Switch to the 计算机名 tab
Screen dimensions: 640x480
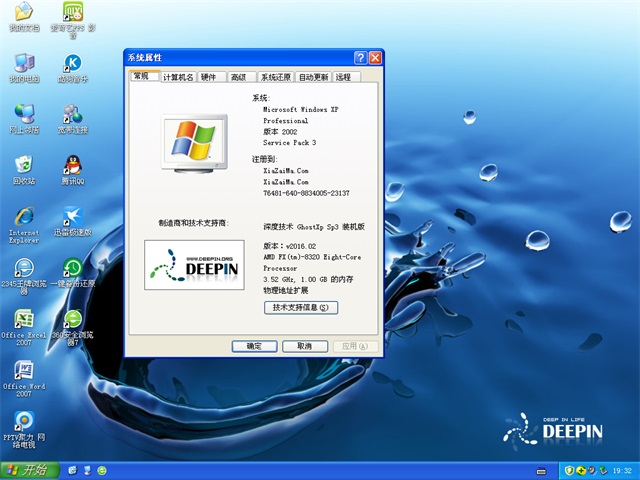178,77
